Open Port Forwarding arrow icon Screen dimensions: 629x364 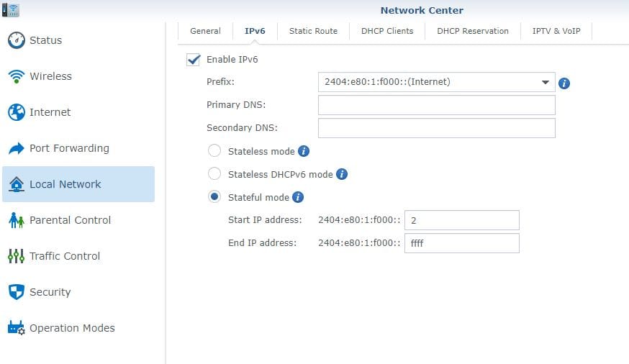click(x=16, y=148)
